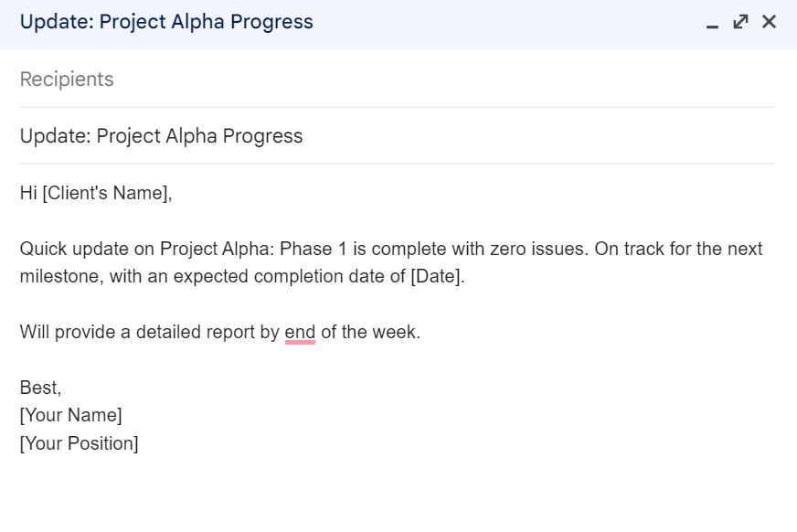Viewport: 797px width, 532px height.
Task: Click the "Hi" greeting word
Action: pyautogui.click(x=28, y=193)
